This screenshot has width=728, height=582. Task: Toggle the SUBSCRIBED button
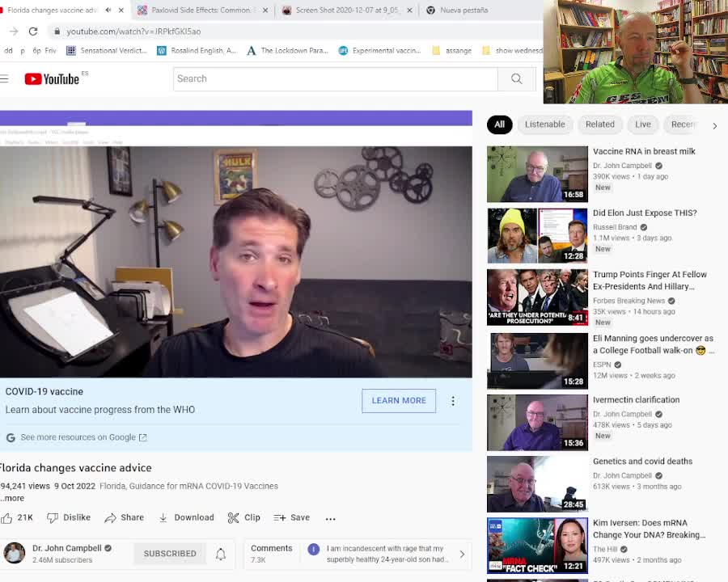pyautogui.click(x=170, y=553)
